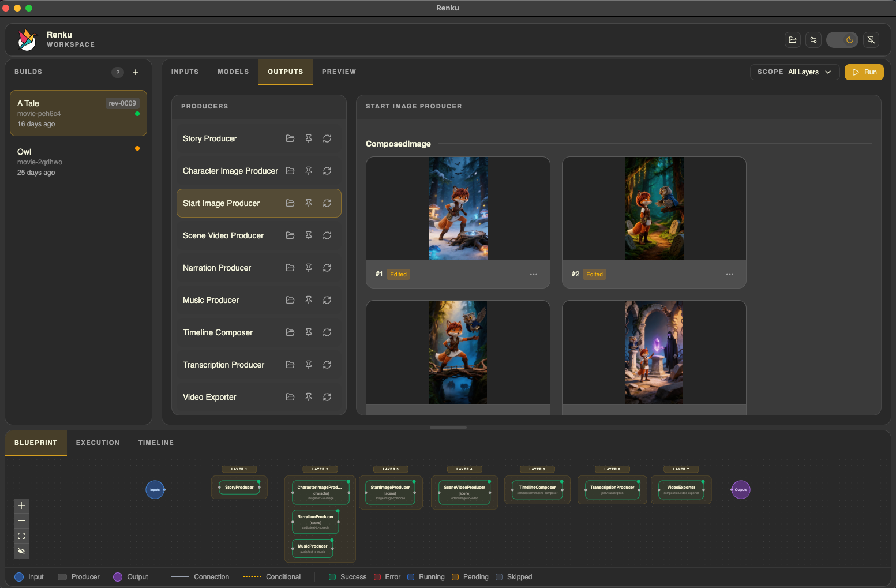896x588 pixels.
Task: Refresh the Music Producer
Action: pyautogui.click(x=327, y=300)
